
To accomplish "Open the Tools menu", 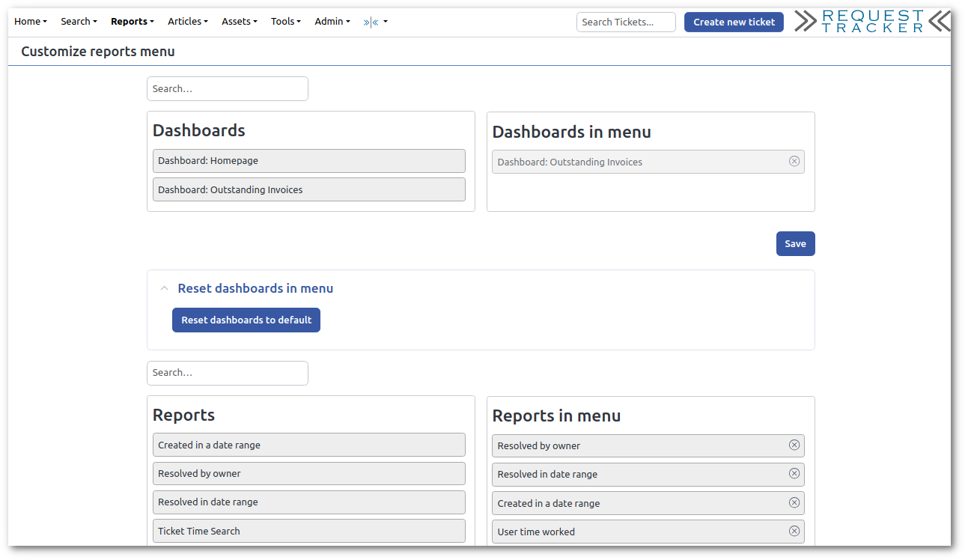I will (285, 22).
